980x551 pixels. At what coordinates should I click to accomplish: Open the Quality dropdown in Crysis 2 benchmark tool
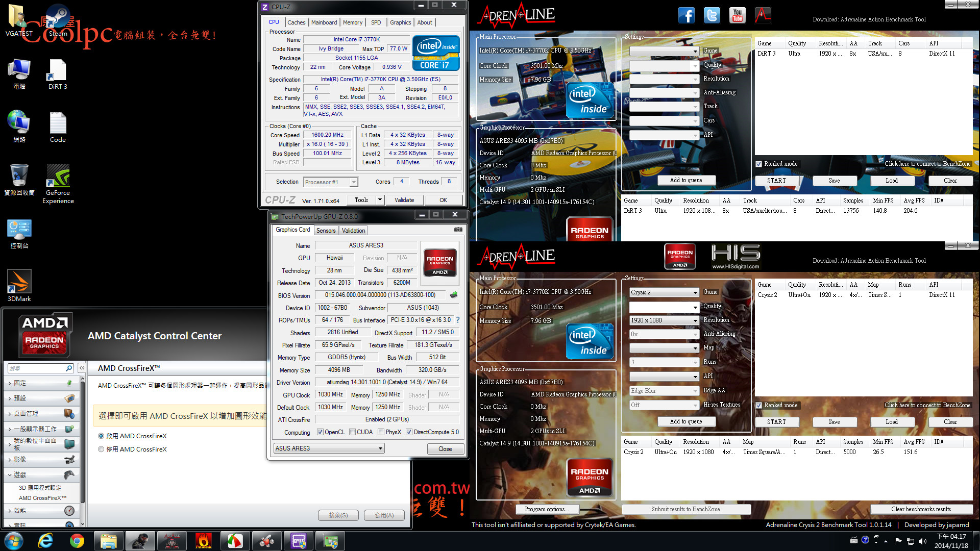(x=664, y=307)
